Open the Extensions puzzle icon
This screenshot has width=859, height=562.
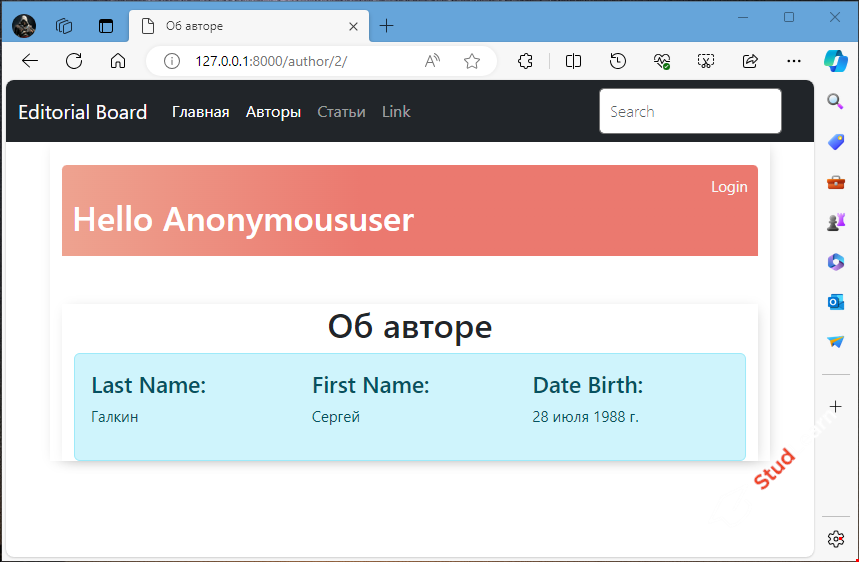click(526, 61)
